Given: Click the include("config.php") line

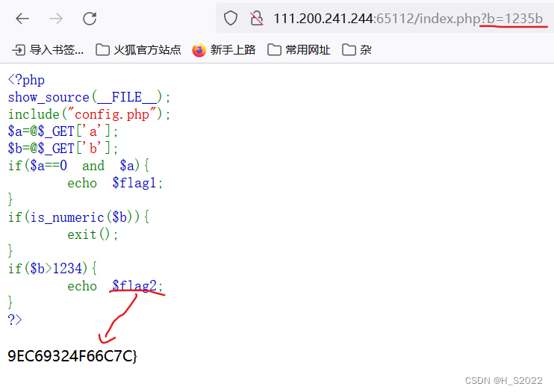Looking at the screenshot, I should click(x=89, y=114).
